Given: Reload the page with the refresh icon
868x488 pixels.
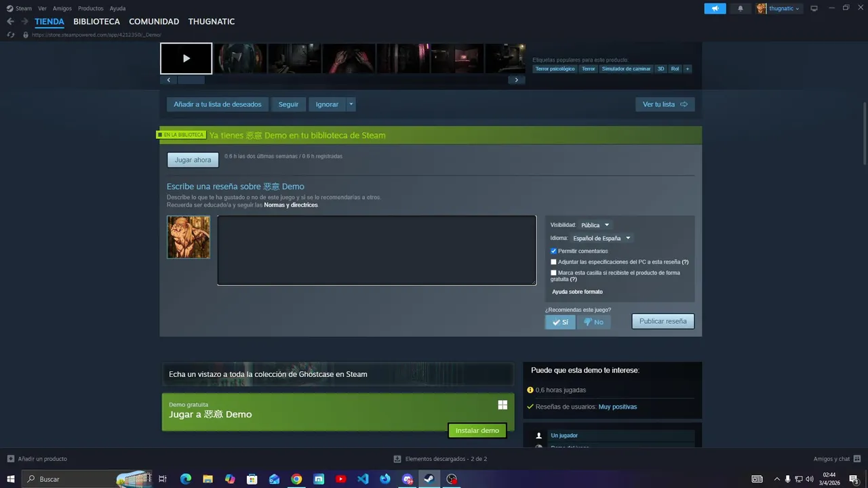Looking at the screenshot, I should click(x=10, y=35).
